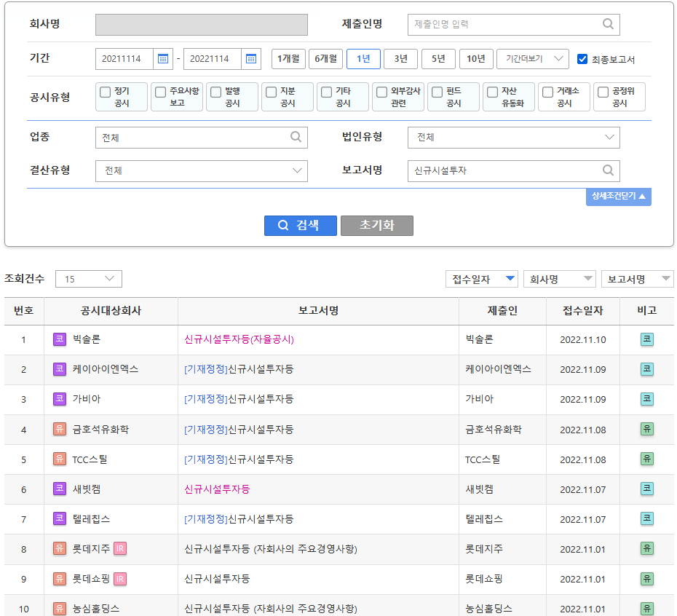Check the 정기공시 disclosure type

pyautogui.click(x=105, y=92)
